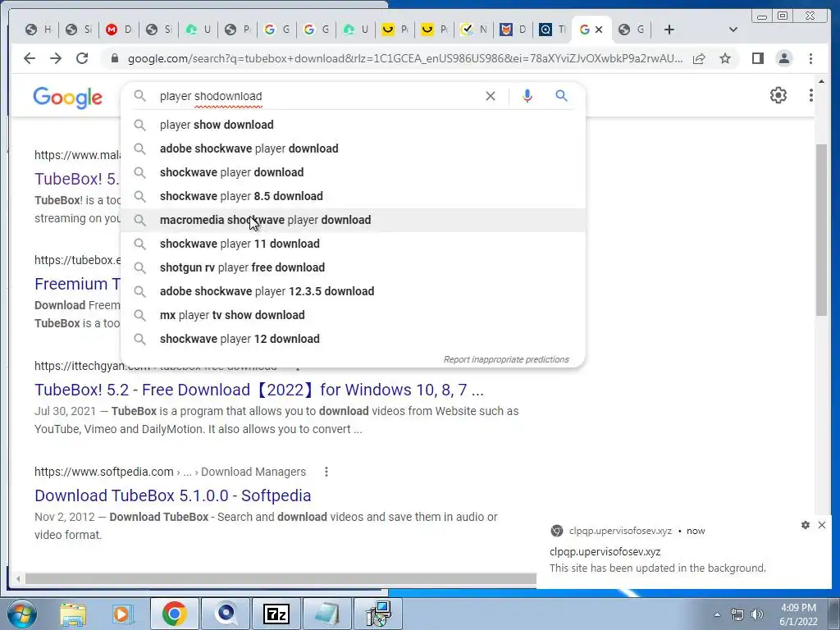840x630 pixels.
Task: Click 'Report inappropriate predictions' link
Action: point(505,359)
